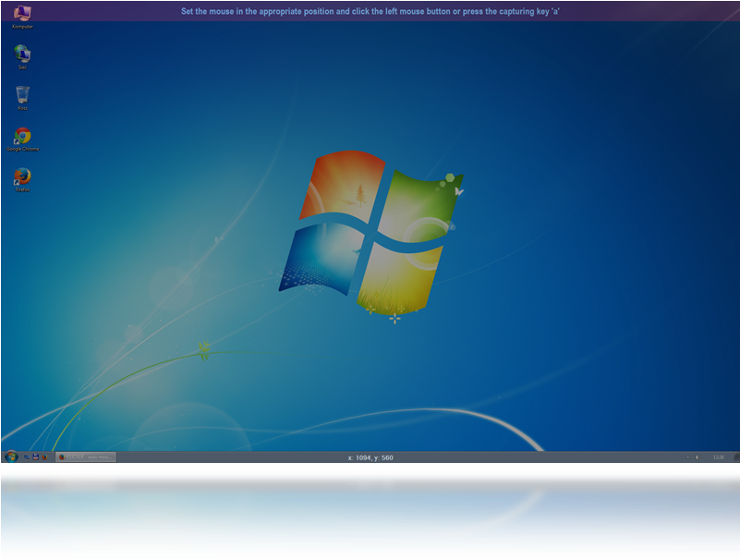Click the show desktop quick launch icon
Viewport: 740px width, 560px height.
pos(27,457)
